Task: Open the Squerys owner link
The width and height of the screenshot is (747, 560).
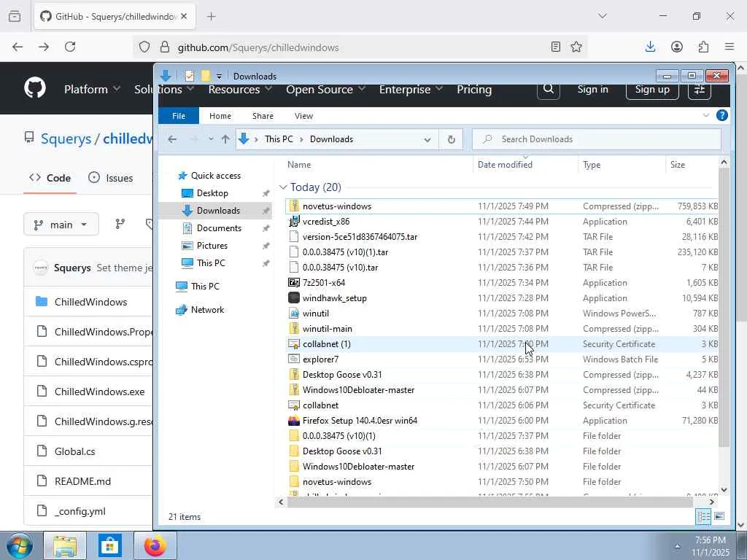Action: pyautogui.click(x=66, y=139)
